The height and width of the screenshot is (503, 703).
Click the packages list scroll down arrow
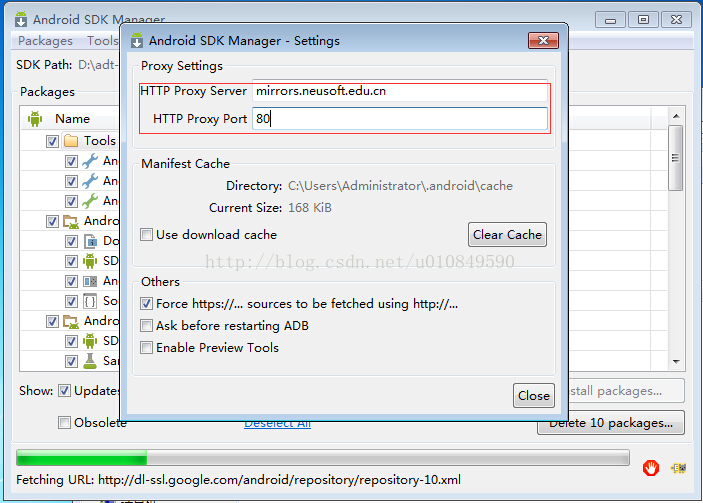tap(676, 361)
